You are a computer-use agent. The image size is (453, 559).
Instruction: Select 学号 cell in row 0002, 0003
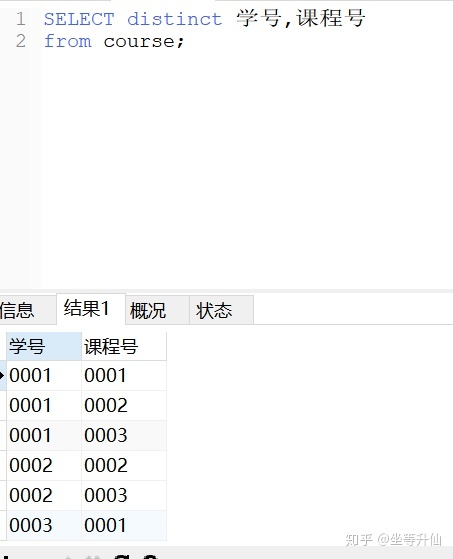(x=44, y=495)
